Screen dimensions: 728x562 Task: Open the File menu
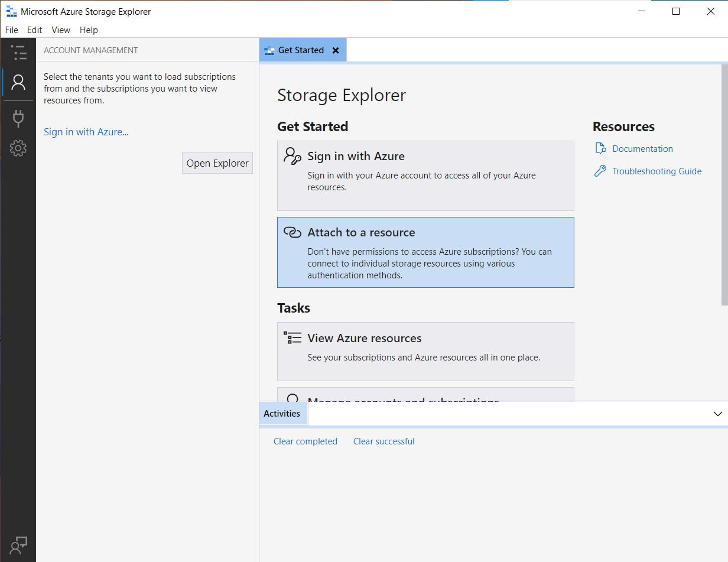click(x=11, y=30)
